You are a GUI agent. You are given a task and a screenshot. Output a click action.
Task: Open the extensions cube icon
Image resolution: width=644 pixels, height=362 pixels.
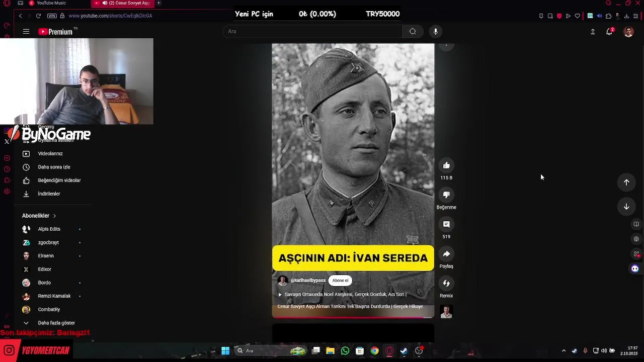tap(608, 16)
